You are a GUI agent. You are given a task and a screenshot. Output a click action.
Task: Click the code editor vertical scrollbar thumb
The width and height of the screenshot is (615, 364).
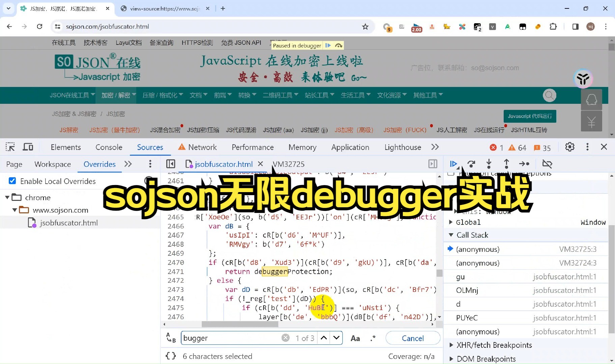(x=439, y=273)
